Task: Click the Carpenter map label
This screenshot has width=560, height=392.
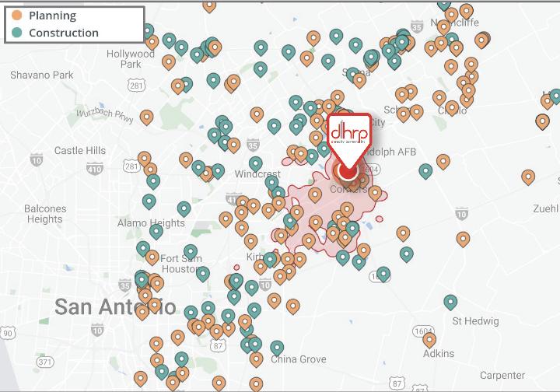Action: 502,376
